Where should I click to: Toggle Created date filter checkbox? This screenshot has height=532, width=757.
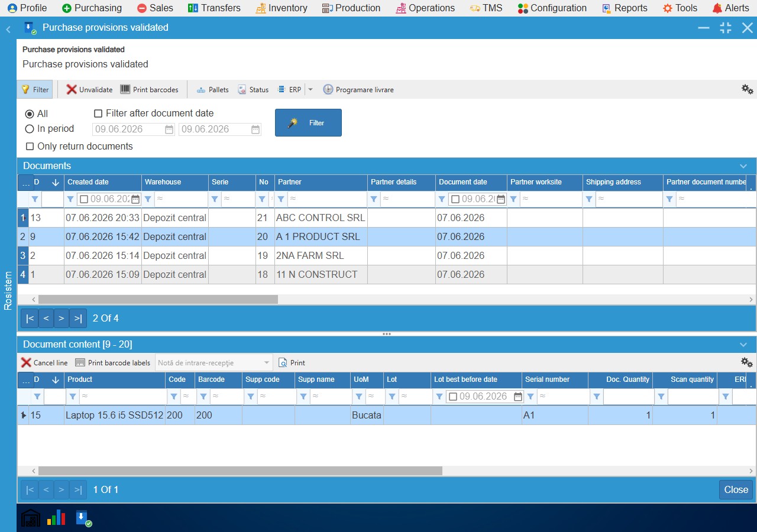coord(84,199)
